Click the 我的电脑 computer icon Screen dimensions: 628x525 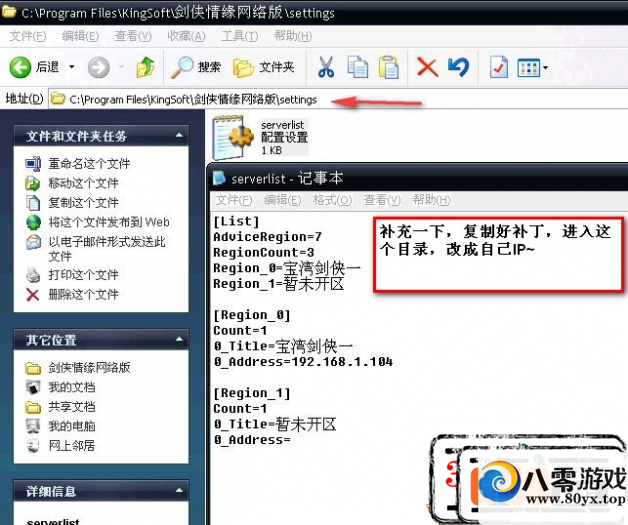(33, 426)
